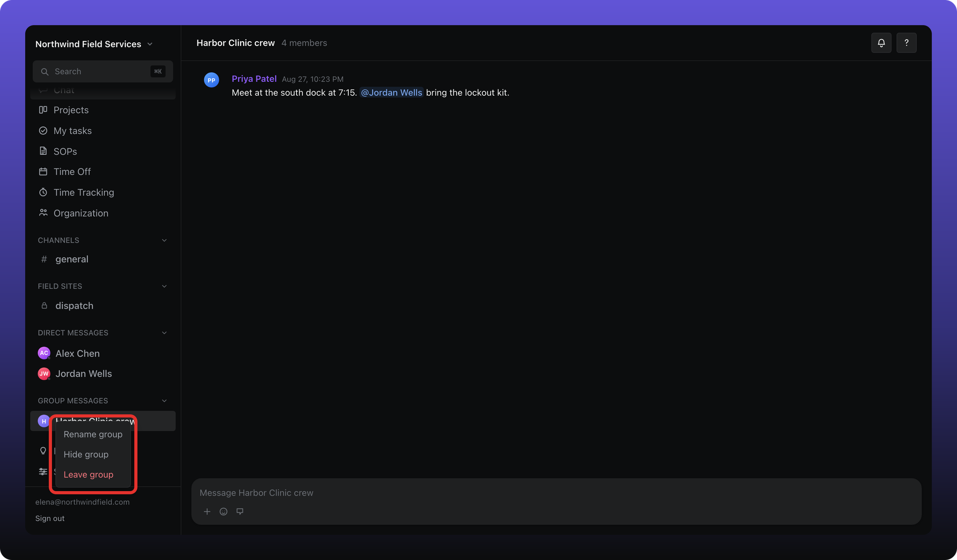Image resolution: width=957 pixels, height=560 pixels.
Task: Click the Time Off calendar icon
Action: tap(43, 172)
